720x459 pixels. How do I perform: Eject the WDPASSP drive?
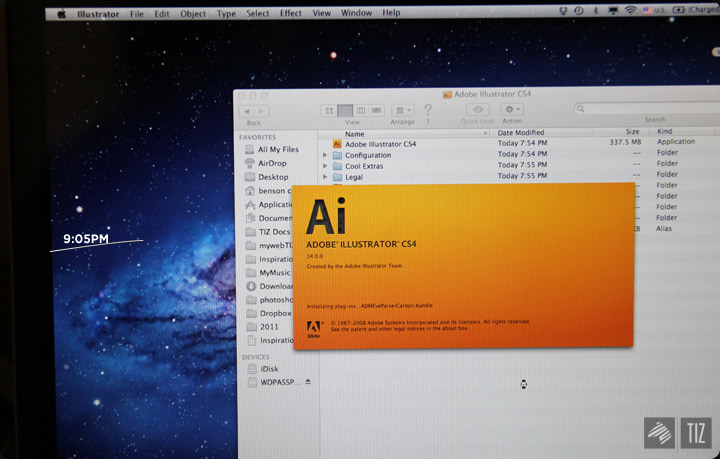pyautogui.click(x=308, y=382)
